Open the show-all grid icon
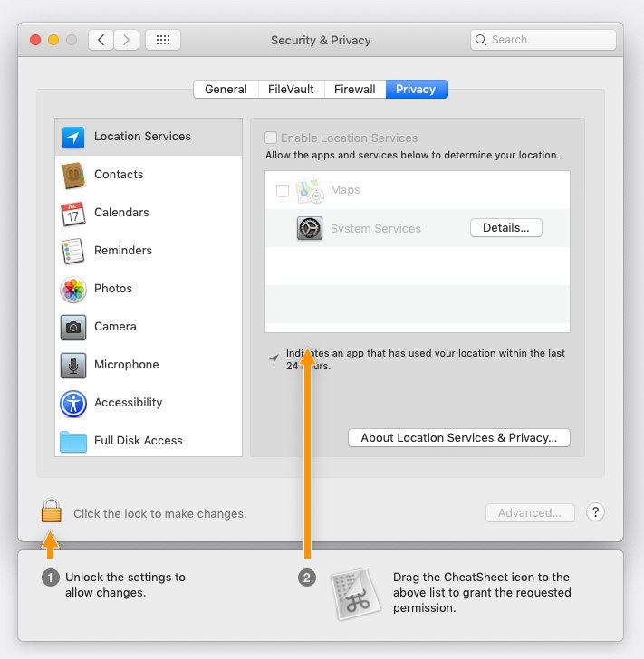 pyautogui.click(x=163, y=40)
